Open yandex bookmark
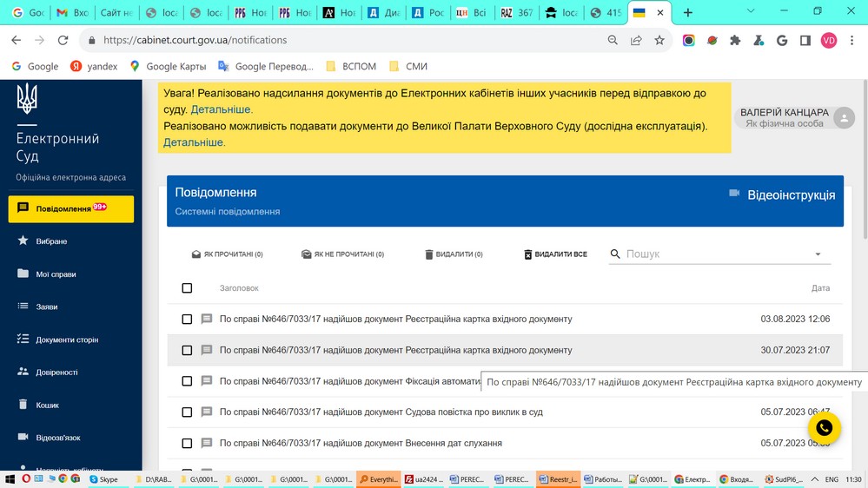This screenshot has height=488, width=868. [95, 66]
